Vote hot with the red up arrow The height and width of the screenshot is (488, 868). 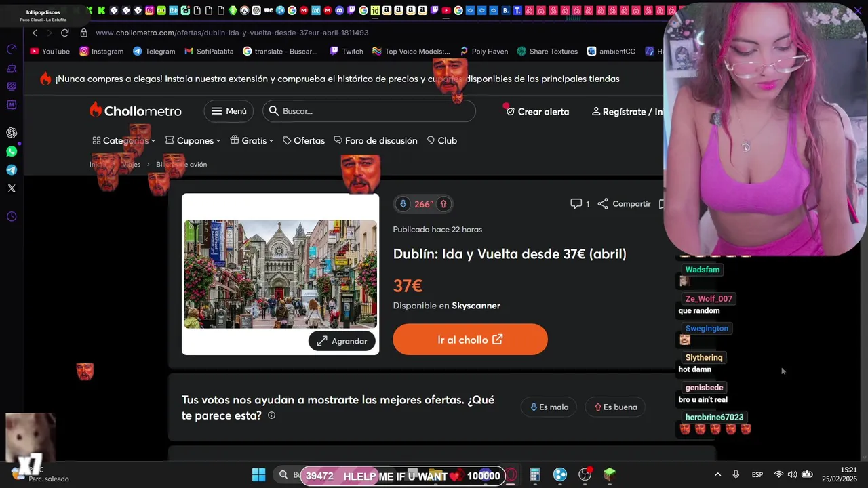443,204
